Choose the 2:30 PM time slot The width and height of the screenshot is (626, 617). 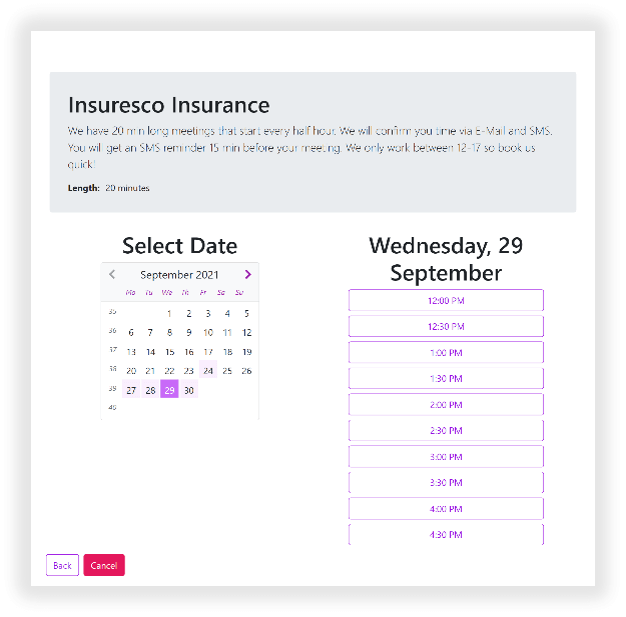(445, 430)
